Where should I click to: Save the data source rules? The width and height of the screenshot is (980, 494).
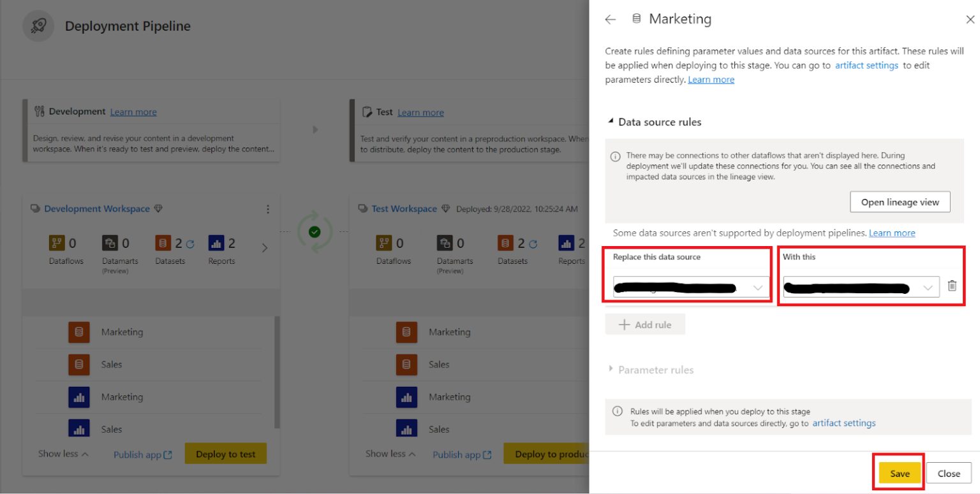click(899, 473)
